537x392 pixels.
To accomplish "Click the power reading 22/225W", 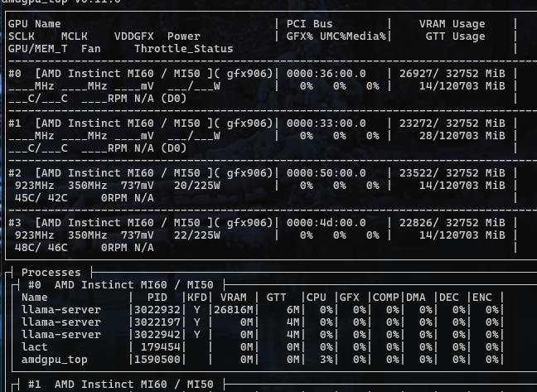I will (x=197, y=235).
